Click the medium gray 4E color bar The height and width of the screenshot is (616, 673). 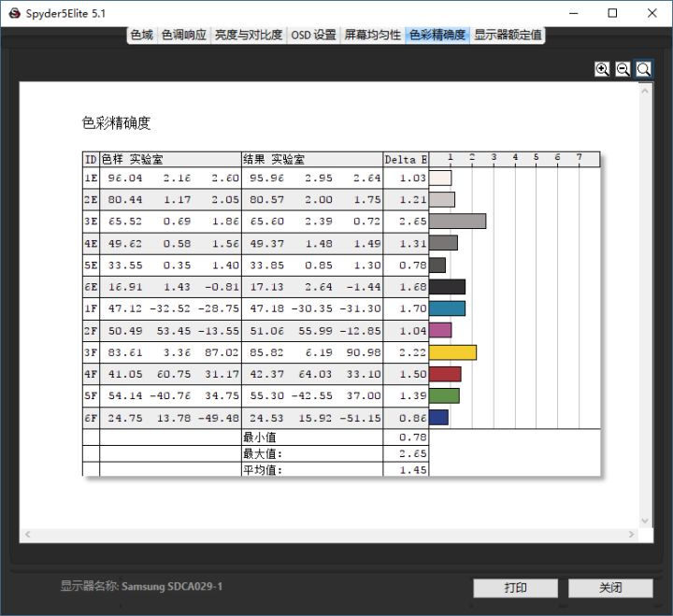pos(443,242)
